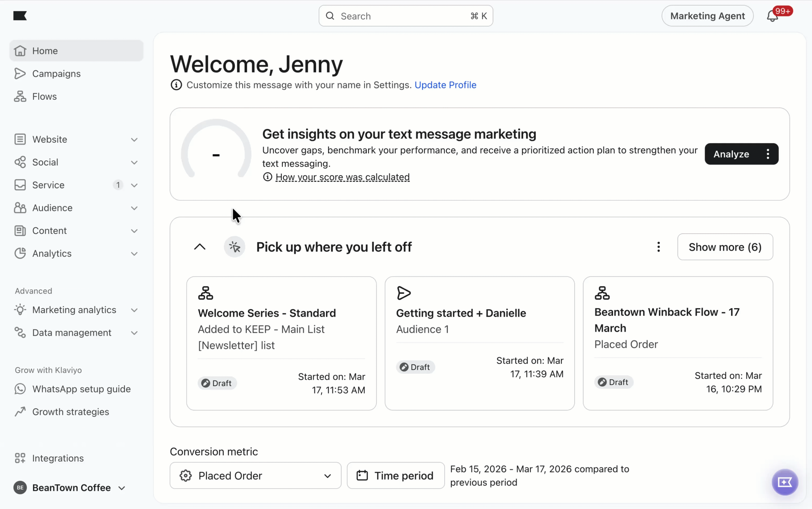Open Analyze button's three-dot menu
Viewport: 812px width, 509px height.
[768, 154]
